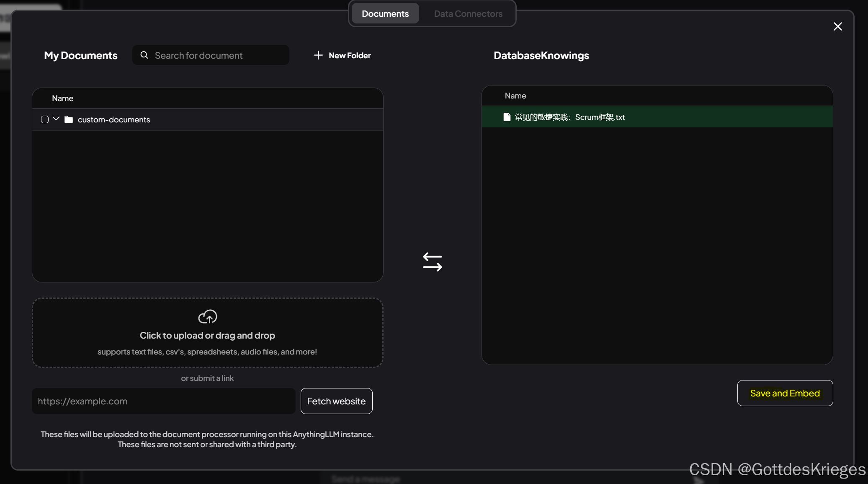
Task: Open the Data Connectors tab
Action: coord(468,13)
